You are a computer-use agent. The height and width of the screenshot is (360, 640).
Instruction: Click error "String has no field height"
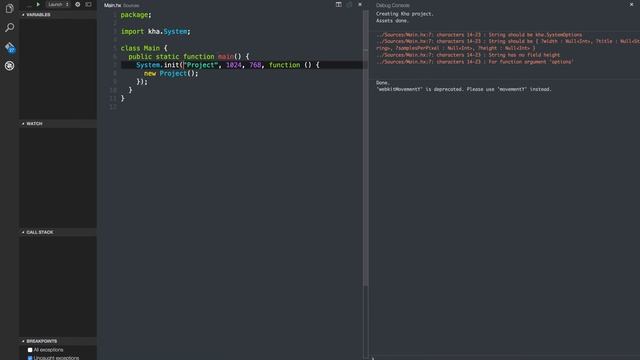pyautogui.click(x=524, y=55)
